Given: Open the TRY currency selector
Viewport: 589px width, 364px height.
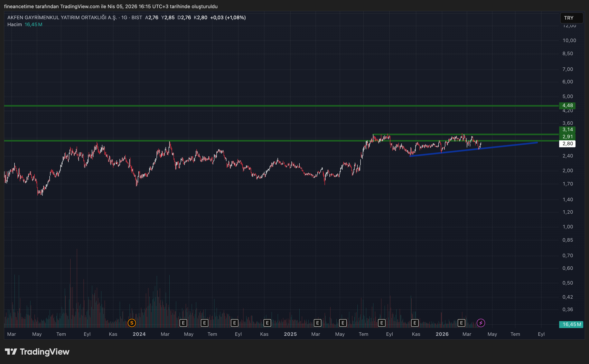Looking at the screenshot, I should point(571,18).
